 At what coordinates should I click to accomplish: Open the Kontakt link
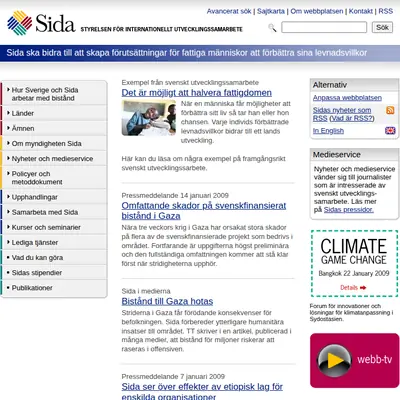361,11
